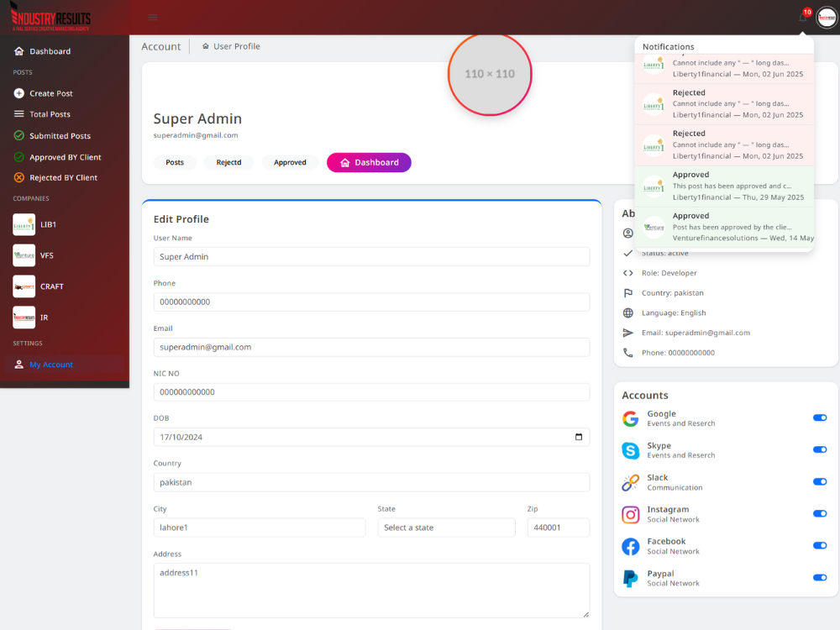Viewport: 840px width, 630px height.
Task: Click the Zip input field
Action: [x=559, y=528]
